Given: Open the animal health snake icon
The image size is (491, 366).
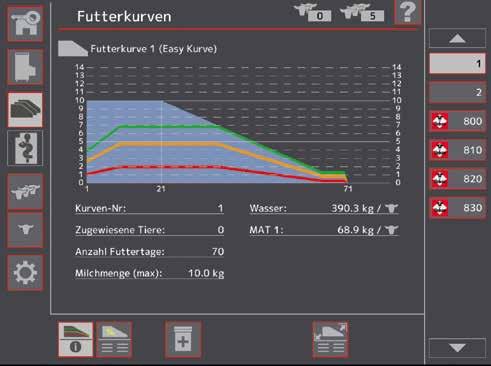Looking at the screenshot, I should pos(25,148).
